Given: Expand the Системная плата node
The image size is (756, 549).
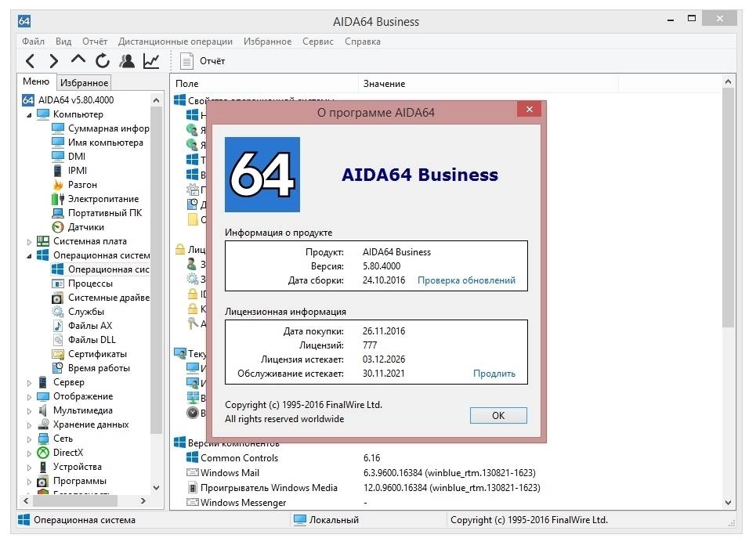Looking at the screenshot, I should [x=29, y=242].
